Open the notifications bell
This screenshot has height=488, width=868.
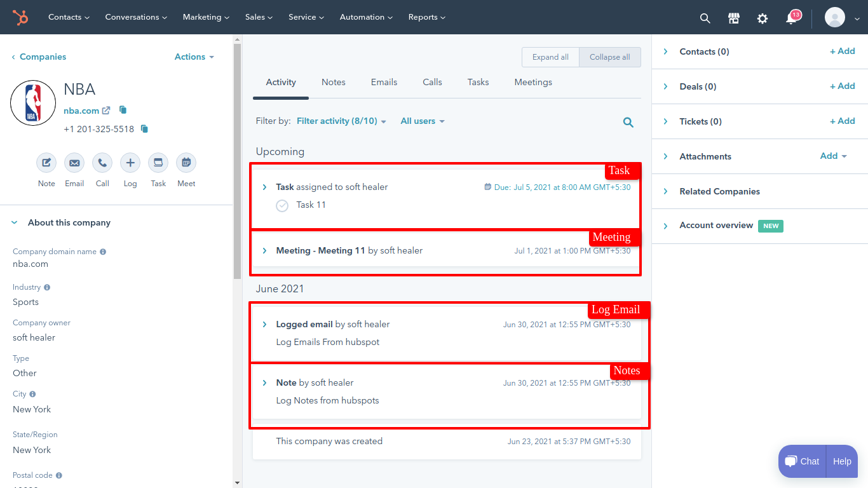point(791,18)
